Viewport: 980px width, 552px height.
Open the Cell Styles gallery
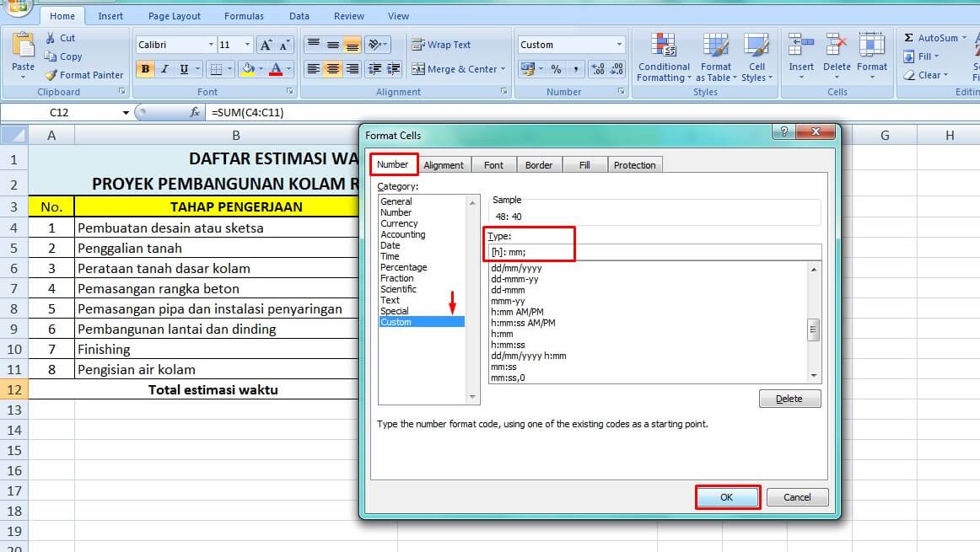pyautogui.click(x=757, y=56)
